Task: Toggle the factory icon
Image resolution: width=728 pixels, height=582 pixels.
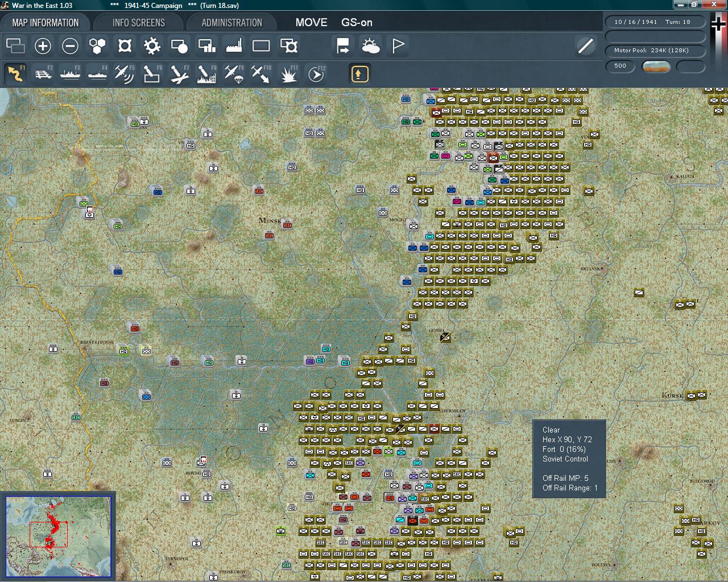Action: click(x=234, y=46)
